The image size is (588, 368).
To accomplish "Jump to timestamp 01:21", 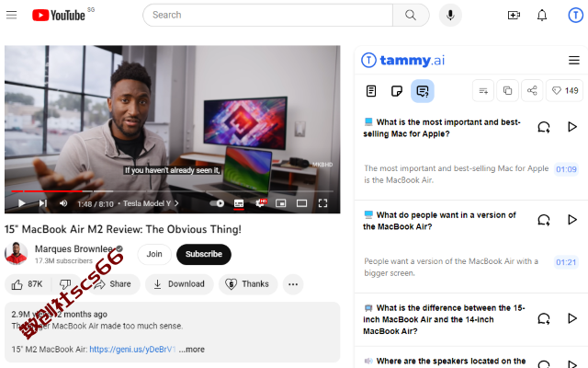I will [566, 262].
